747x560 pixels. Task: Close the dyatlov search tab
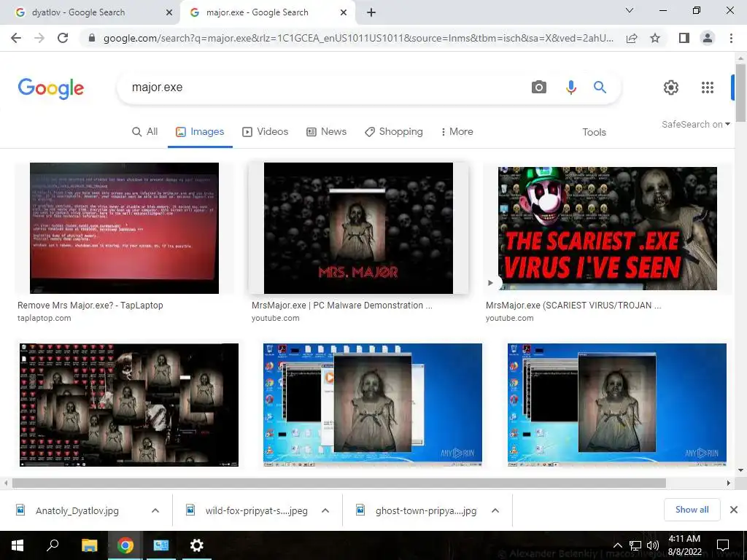[169, 12]
